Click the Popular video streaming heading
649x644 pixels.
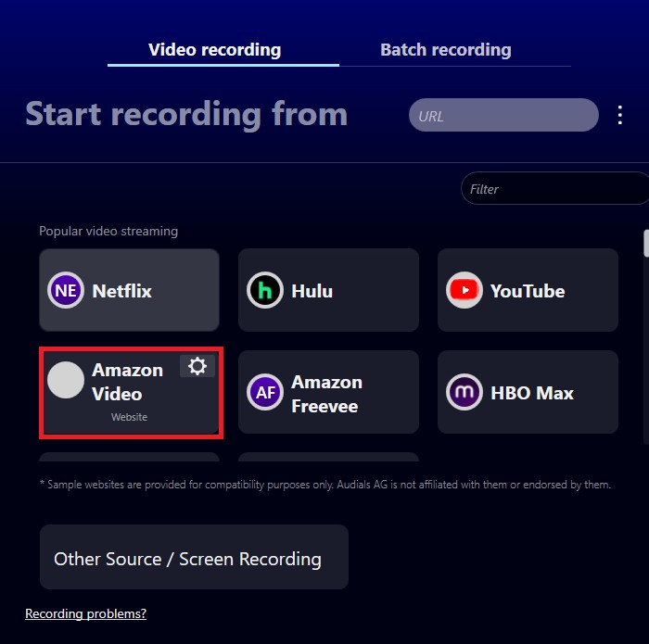(108, 231)
